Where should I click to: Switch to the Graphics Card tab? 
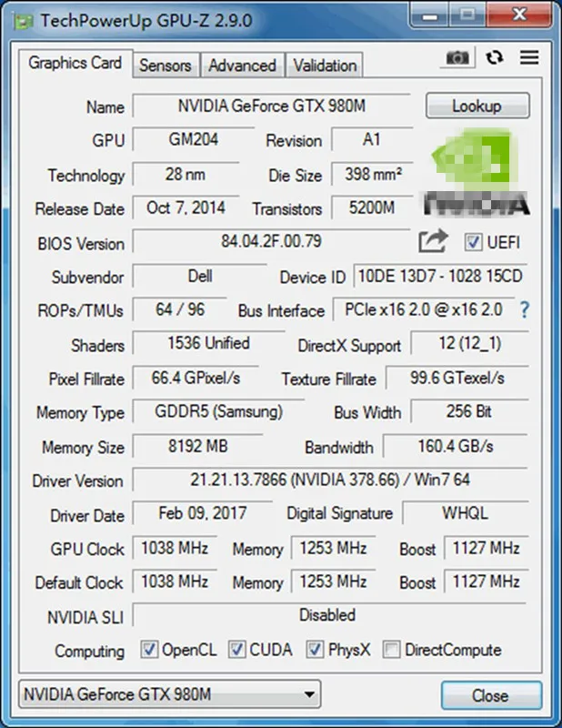(x=75, y=63)
